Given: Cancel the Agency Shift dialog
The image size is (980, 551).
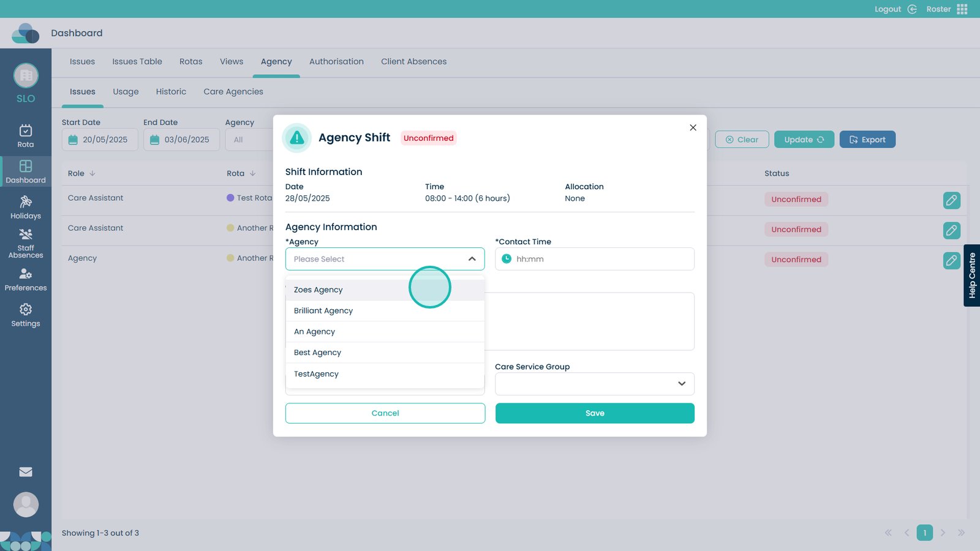Looking at the screenshot, I should pyautogui.click(x=385, y=413).
